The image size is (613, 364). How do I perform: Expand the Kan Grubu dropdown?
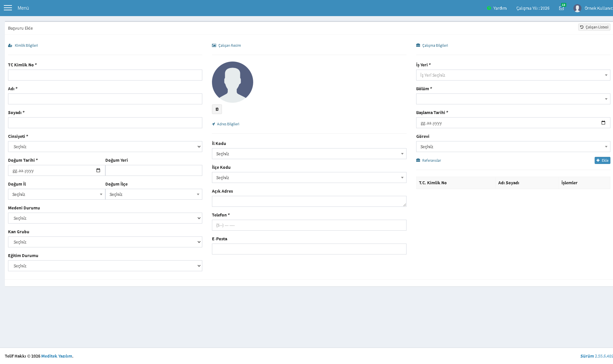(x=105, y=242)
